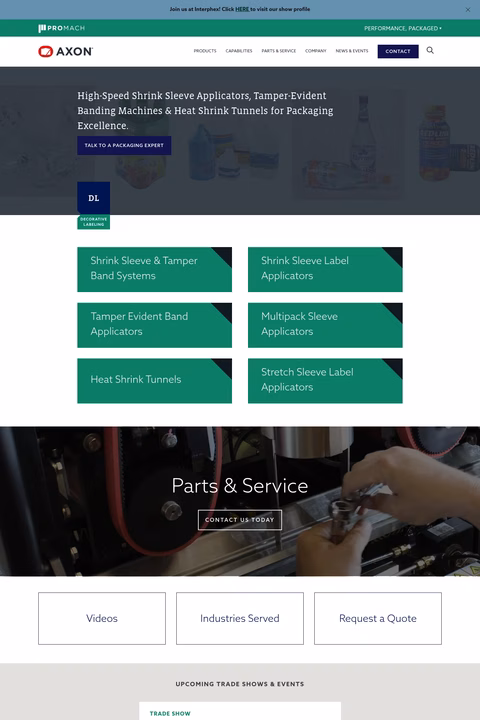
Task: Open Multipack Sleeve Applicators tile
Action: (x=325, y=325)
